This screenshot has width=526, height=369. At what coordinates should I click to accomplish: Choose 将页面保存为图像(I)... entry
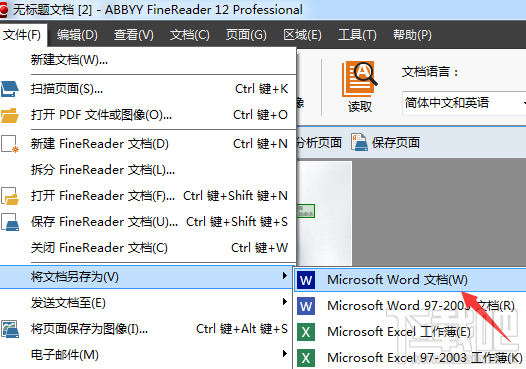pyautogui.click(x=146, y=329)
